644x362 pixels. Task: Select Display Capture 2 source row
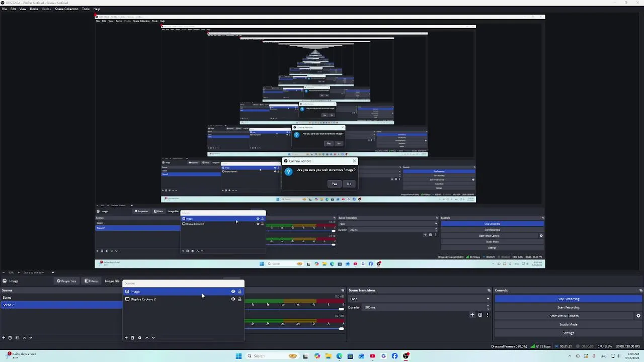coord(183,299)
